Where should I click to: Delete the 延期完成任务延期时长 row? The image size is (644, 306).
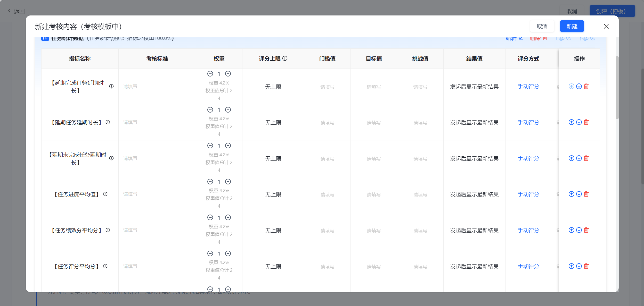pos(586,87)
